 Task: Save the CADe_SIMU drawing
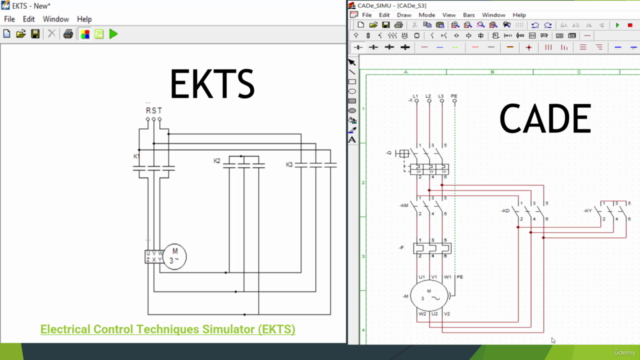tap(386, 25)
